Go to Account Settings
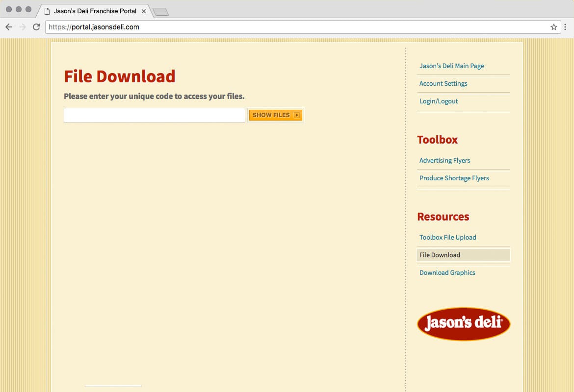This screenshot has height=392, width=574. click(x=443, y=83)
